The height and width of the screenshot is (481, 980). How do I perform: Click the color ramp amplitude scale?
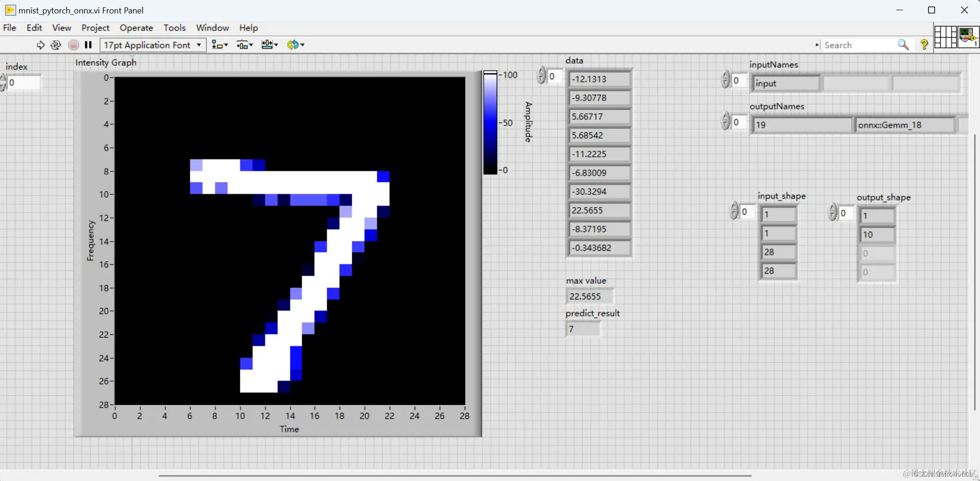pyautogui.click(x=490, y=123)
